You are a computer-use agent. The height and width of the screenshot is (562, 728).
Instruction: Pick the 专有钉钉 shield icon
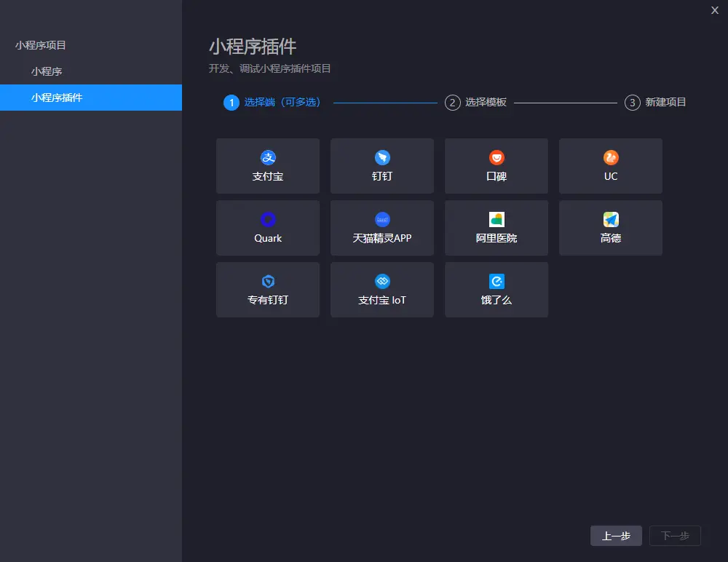pyautogui.click(x=268, y=281)
